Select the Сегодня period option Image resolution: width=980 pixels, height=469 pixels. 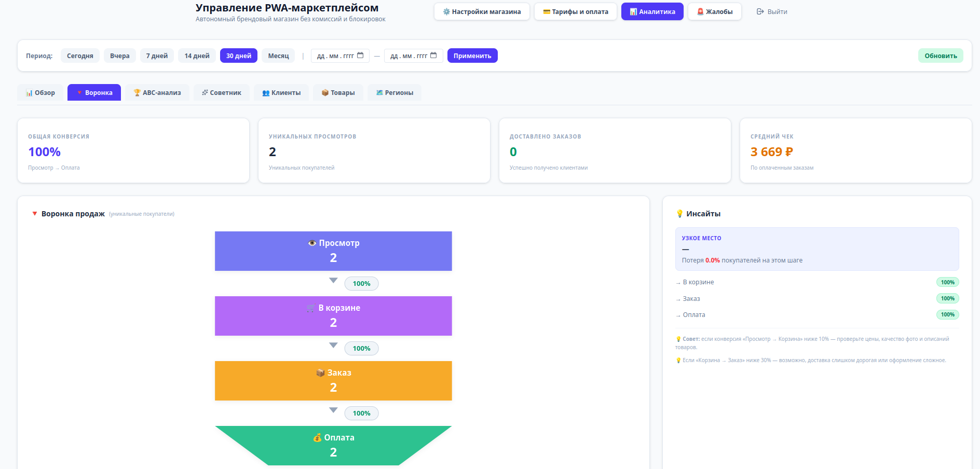pos(80,56)
